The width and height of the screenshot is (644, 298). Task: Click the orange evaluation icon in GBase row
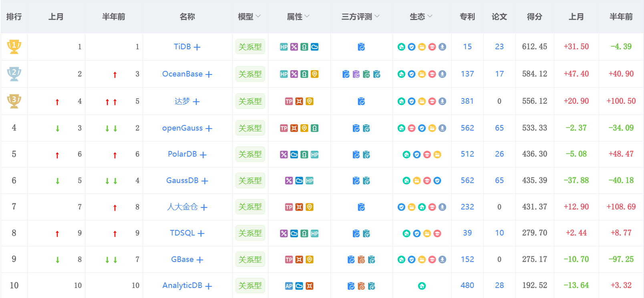[x=361, y=260]
